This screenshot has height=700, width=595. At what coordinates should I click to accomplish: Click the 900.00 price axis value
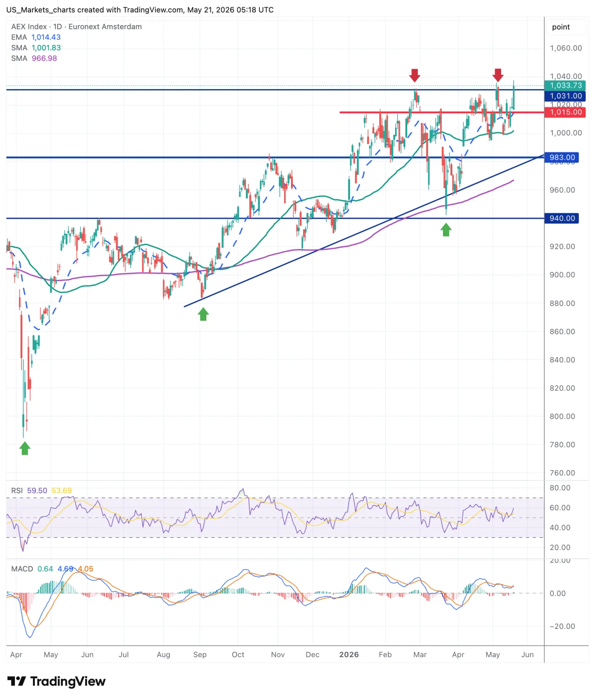click(x=562, y=275)
